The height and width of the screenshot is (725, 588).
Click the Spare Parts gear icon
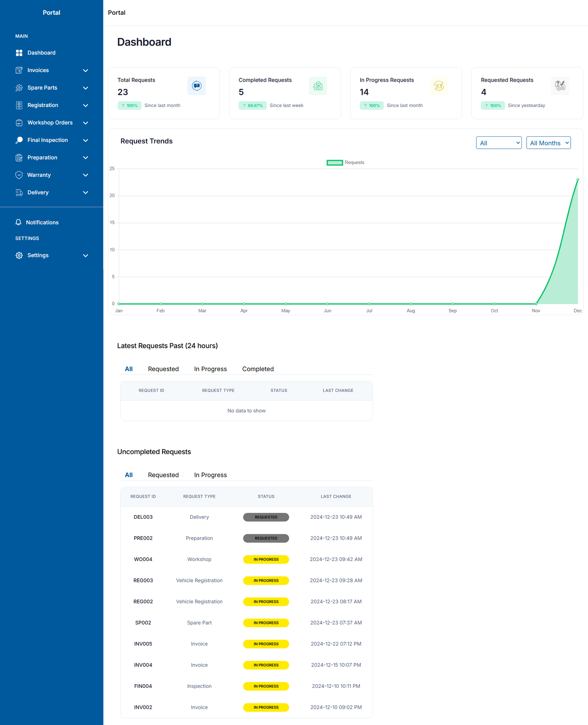(19, 88)
